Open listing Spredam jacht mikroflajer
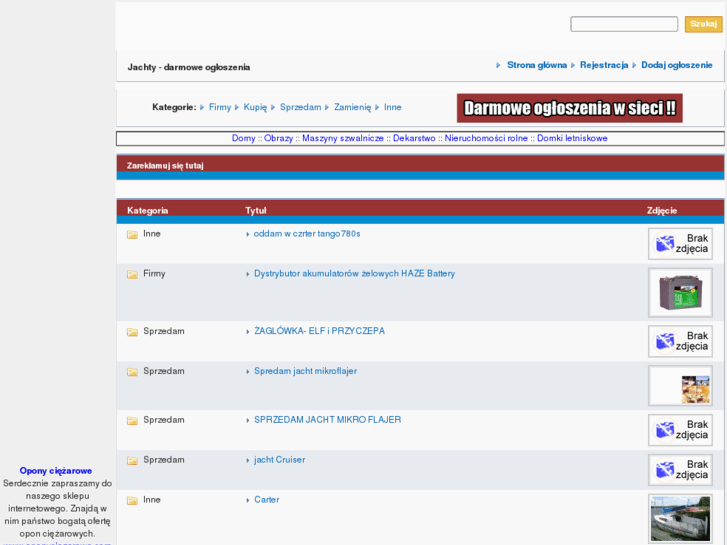Image resolution: width=727 pixels, height=545 pixels. pos(306,371)
